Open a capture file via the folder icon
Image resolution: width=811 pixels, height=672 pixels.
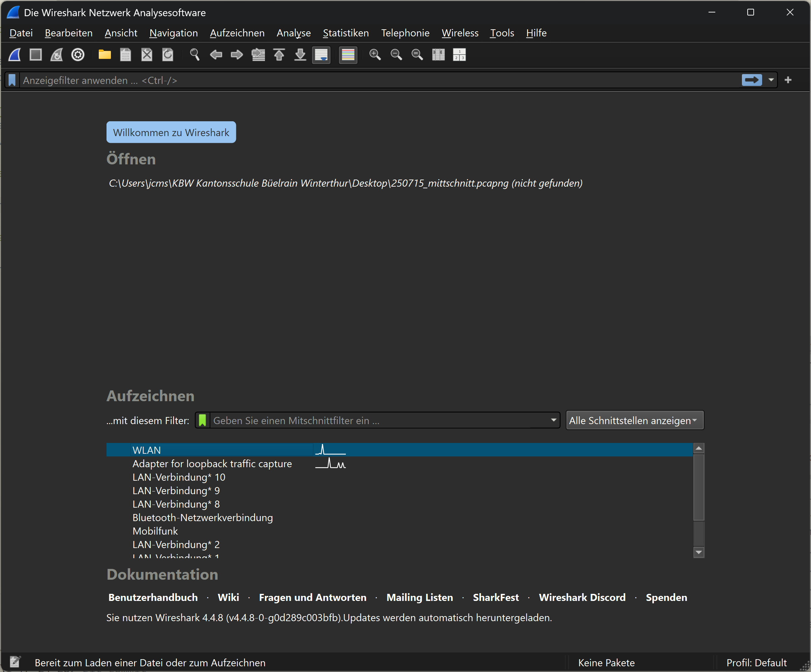click(104, 55)
